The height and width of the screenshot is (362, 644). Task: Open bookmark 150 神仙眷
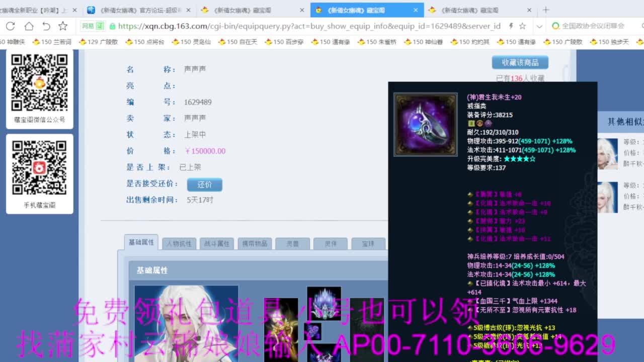tap(424, 42)
